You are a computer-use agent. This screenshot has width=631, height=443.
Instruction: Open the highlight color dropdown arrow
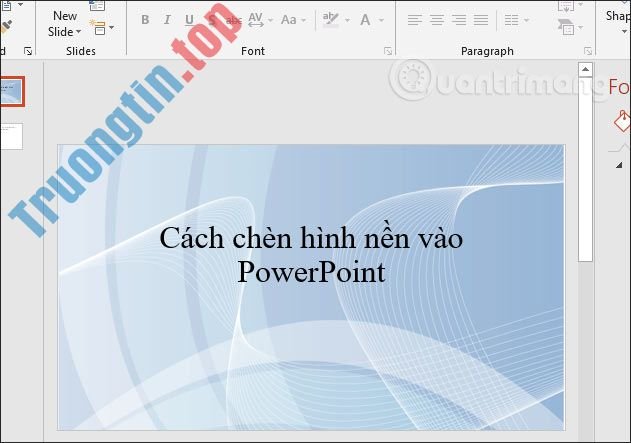347,20
